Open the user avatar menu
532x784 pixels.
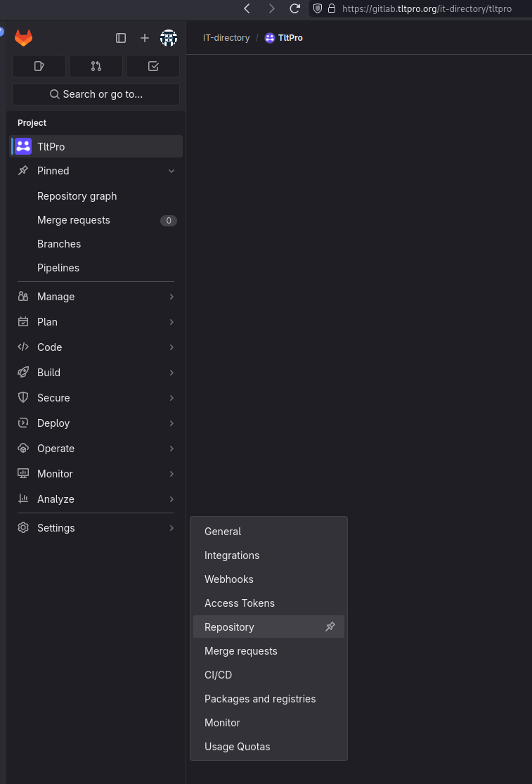pos(169,38)
